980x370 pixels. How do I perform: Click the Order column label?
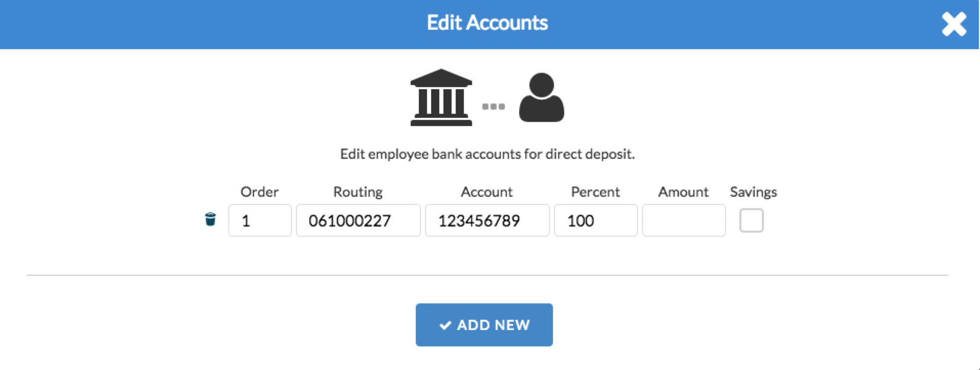[260, 192]
